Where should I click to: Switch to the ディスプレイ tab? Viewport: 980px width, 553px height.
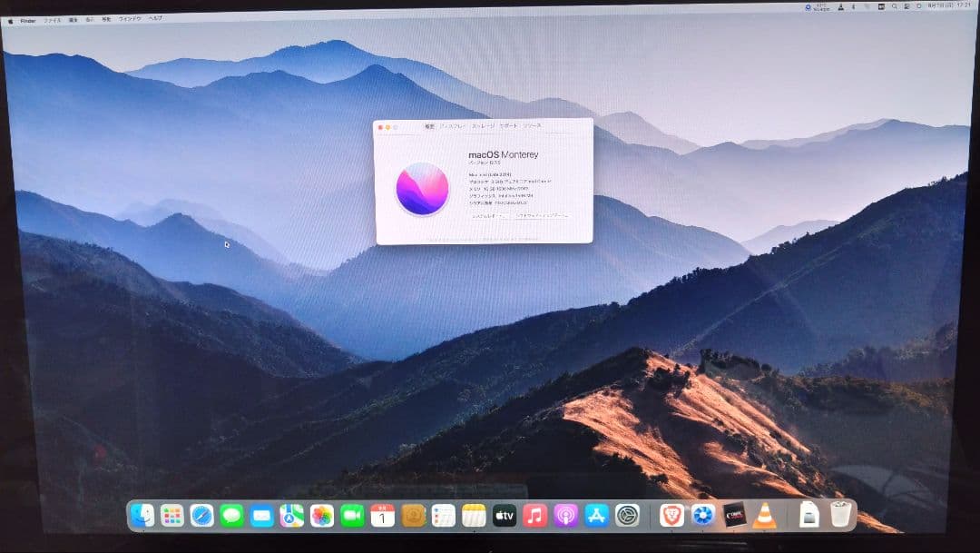tap(453, 126)
